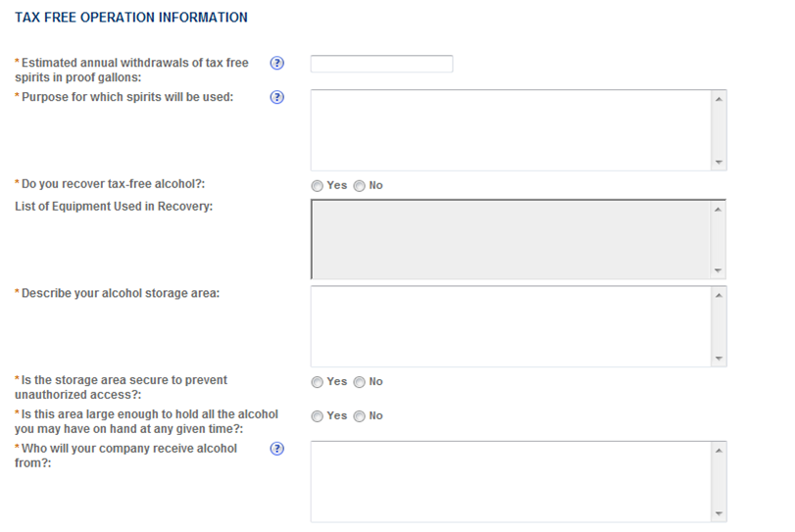Focus the alcohol storage area description box

(x=510, y=326)
